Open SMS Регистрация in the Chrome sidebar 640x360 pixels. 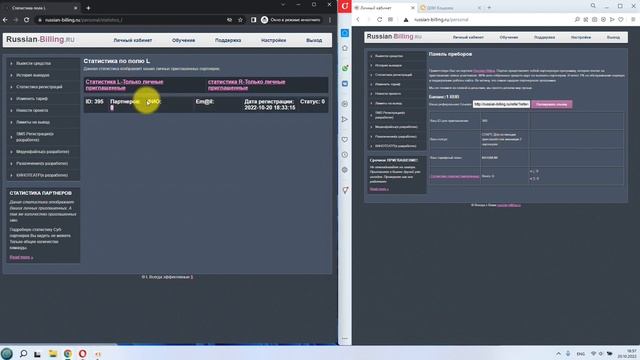click(35, 137)
